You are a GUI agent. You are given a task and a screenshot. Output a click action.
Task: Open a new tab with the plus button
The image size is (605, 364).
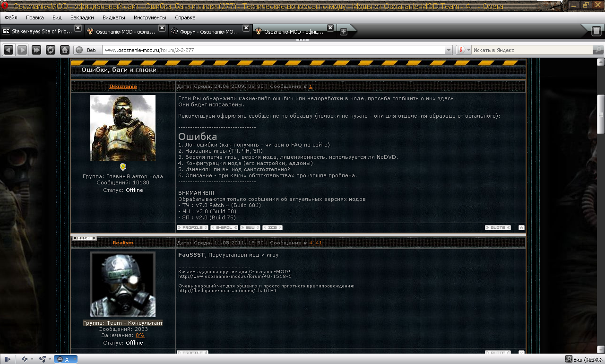344,32
